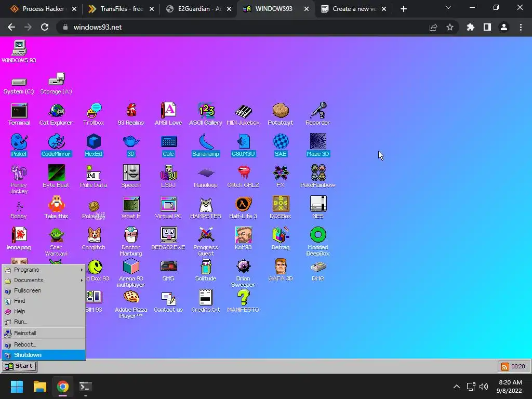Launch Bananamp icon

point(206,145)
